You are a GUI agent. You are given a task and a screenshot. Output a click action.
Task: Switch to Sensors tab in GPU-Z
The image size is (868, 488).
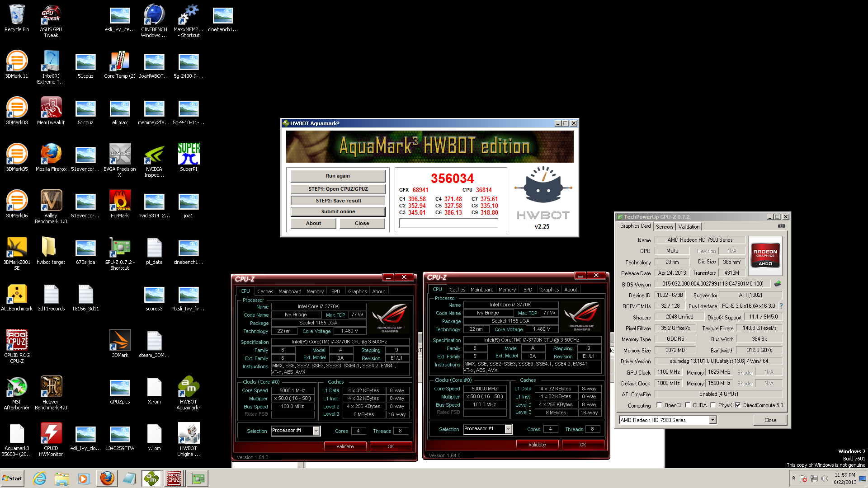click(x=665, y=226)
